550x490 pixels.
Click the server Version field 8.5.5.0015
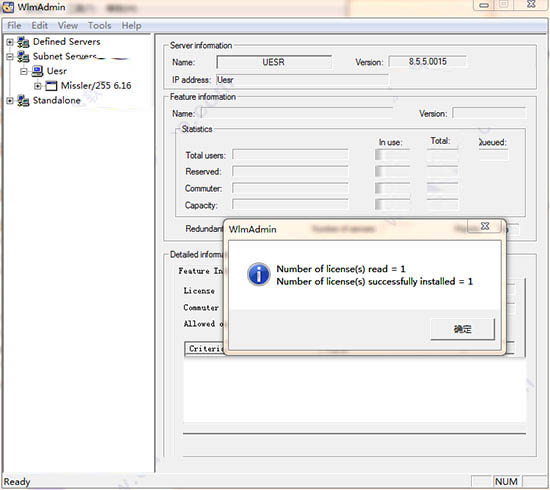point(428,62)
